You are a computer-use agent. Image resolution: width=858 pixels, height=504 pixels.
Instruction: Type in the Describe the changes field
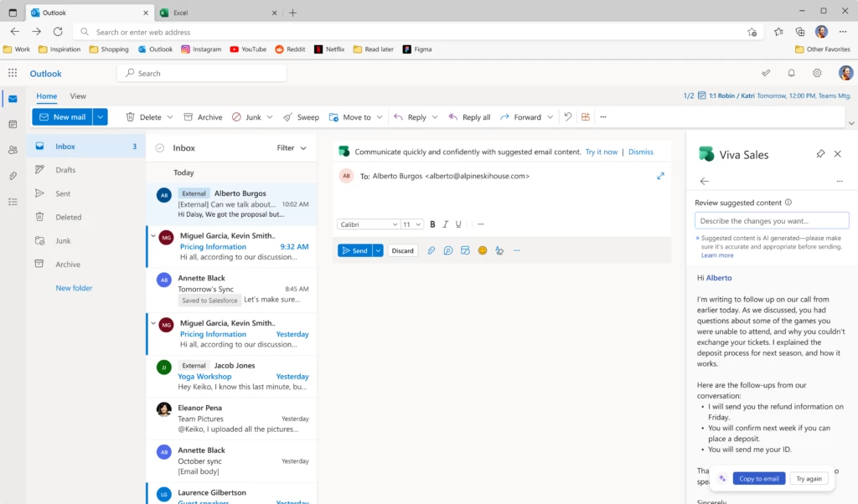(x=771, y=220)
